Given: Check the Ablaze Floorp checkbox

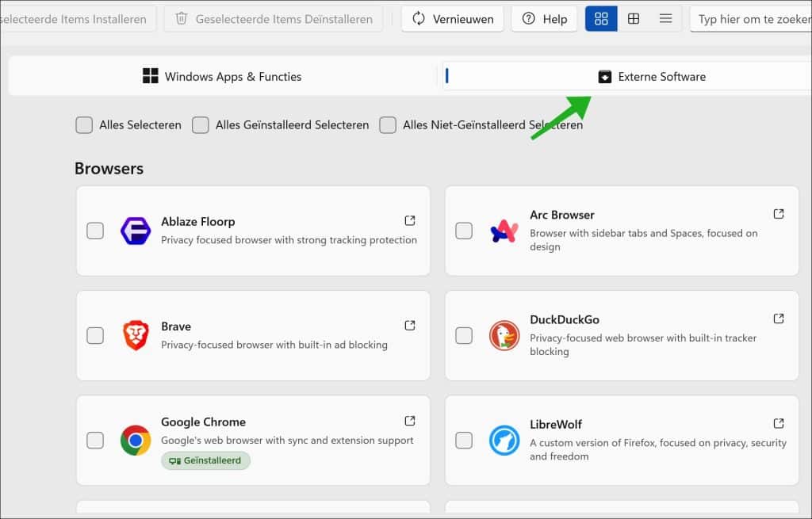Looking at the screenshot, I should 95,231.
